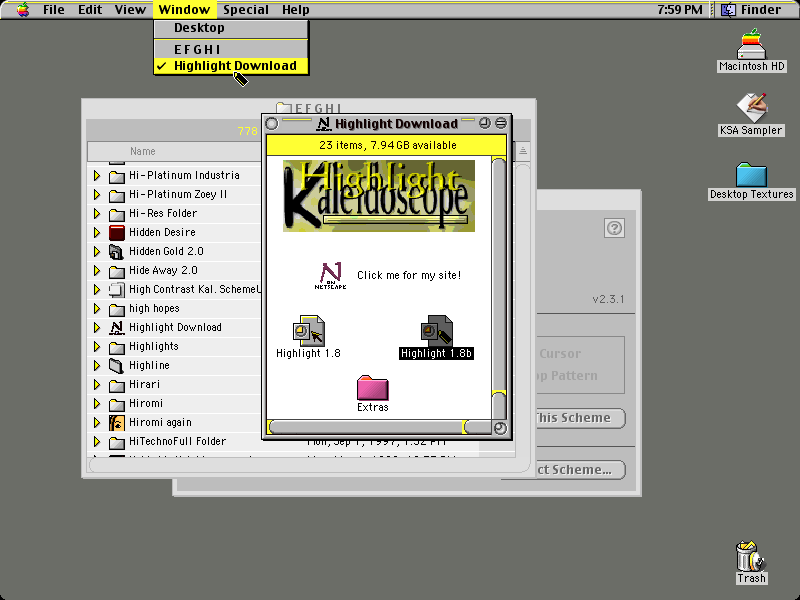Click the Highline scheme icon in list
The image size is (800, 600).
click(x=117, y=365)
